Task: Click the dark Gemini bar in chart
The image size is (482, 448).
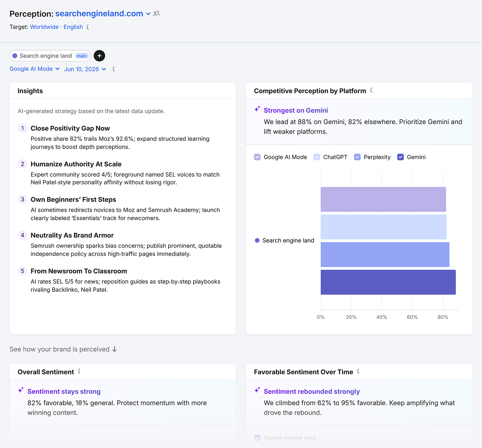Action: 388,282
